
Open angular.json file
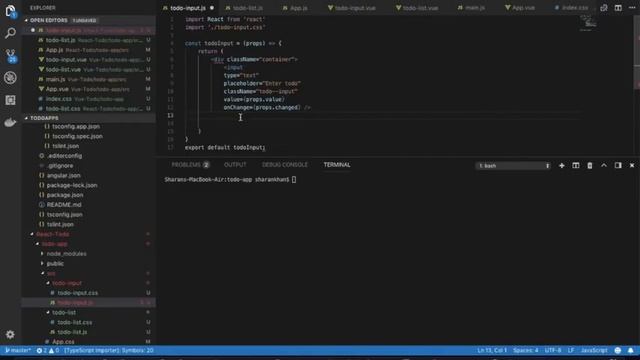pyautogui.click(x=63, y=176)
